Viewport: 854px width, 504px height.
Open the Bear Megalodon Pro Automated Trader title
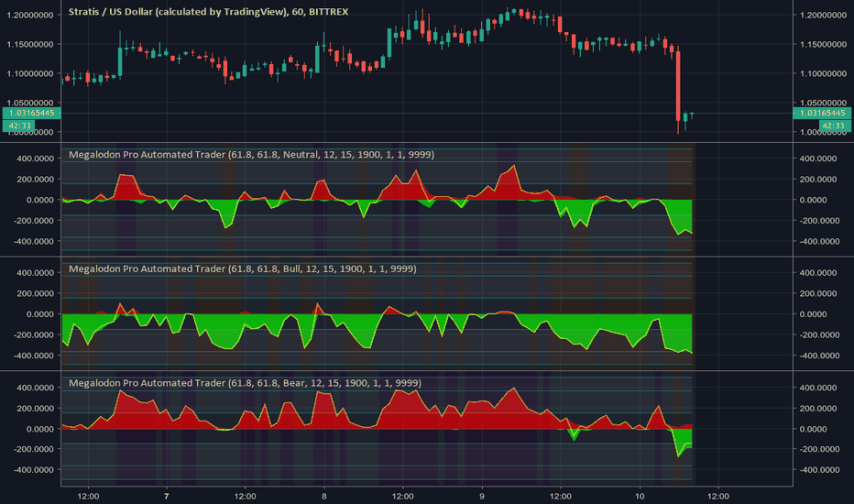(x=245, y=383)
